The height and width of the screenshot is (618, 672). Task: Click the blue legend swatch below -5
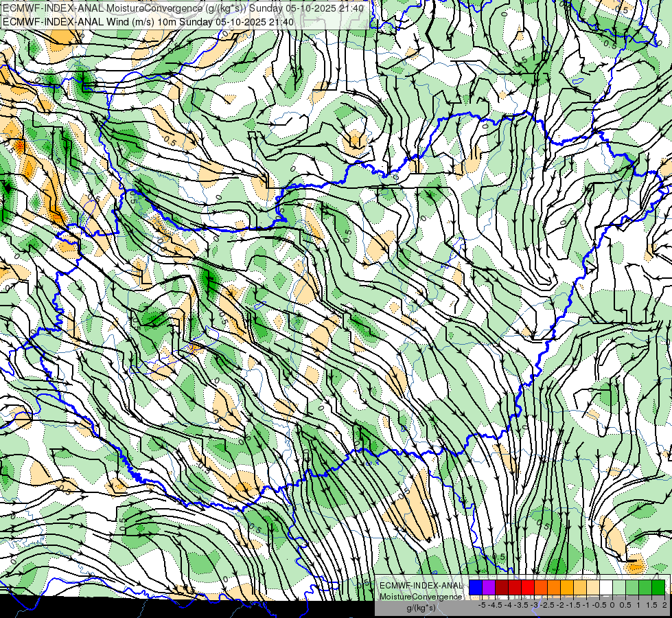[x=476, y=587]
